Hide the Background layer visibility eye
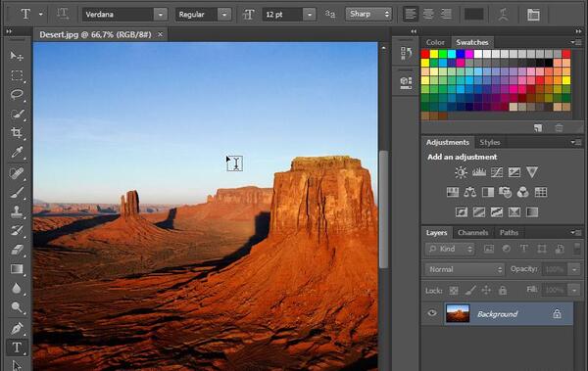This screenshot has width=588, height=371. (x=432, y=313)
